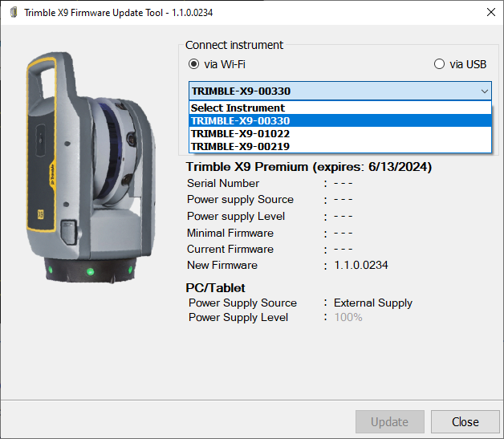Click the Trimble X9 scanner image
This screenshot has height=439, width=504.
coord(91,167)
